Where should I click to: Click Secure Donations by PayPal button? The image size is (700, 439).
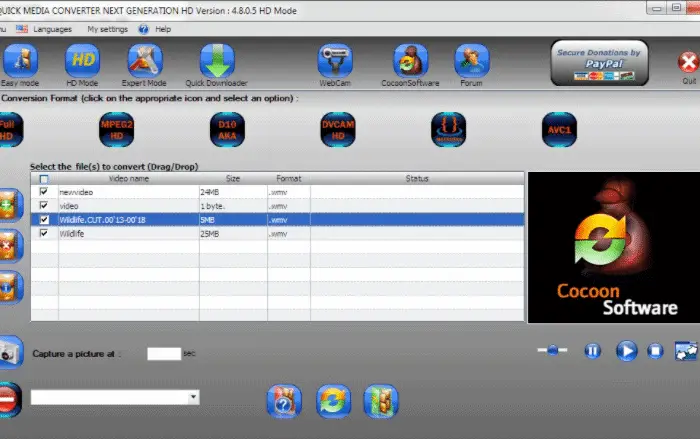point(600,63)
